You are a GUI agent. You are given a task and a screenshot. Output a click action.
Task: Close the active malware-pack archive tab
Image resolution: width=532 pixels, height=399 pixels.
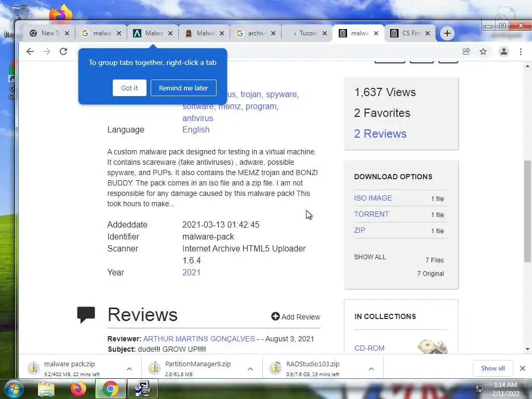pyautogui.click(x=376, y=33)
